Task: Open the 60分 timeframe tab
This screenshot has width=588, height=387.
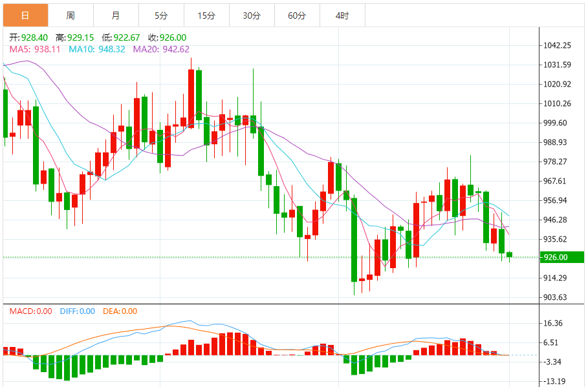Action: point(297,16)
